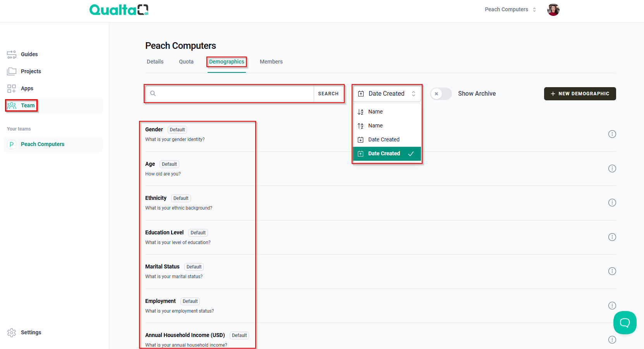Click the Ethnicity demographic title
Screen dimensions: 644x349
tap(156, 198)
